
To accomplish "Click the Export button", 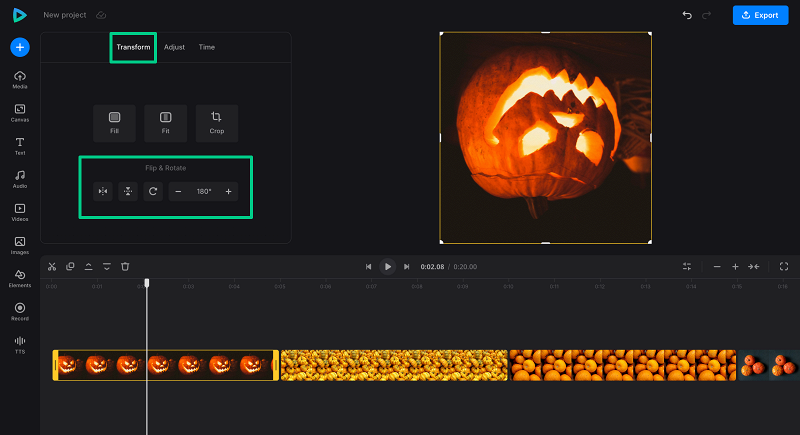I will click(x=760, y=15).
